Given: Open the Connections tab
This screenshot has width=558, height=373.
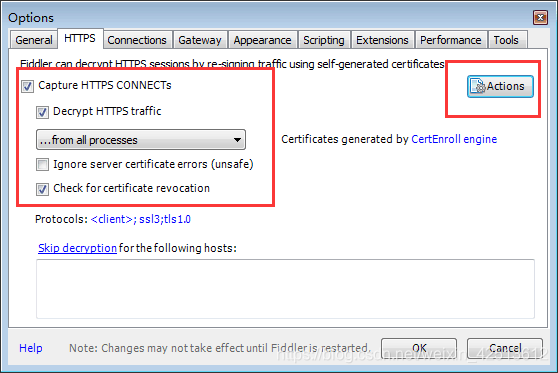Looking at the screenshot, I should point(137,40).
